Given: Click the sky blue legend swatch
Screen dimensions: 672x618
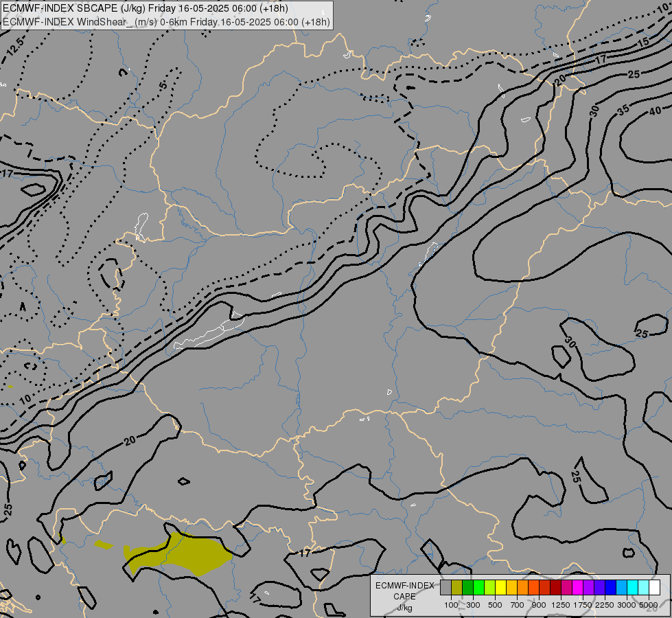Looking at the screenshot, I should (621, 587).
